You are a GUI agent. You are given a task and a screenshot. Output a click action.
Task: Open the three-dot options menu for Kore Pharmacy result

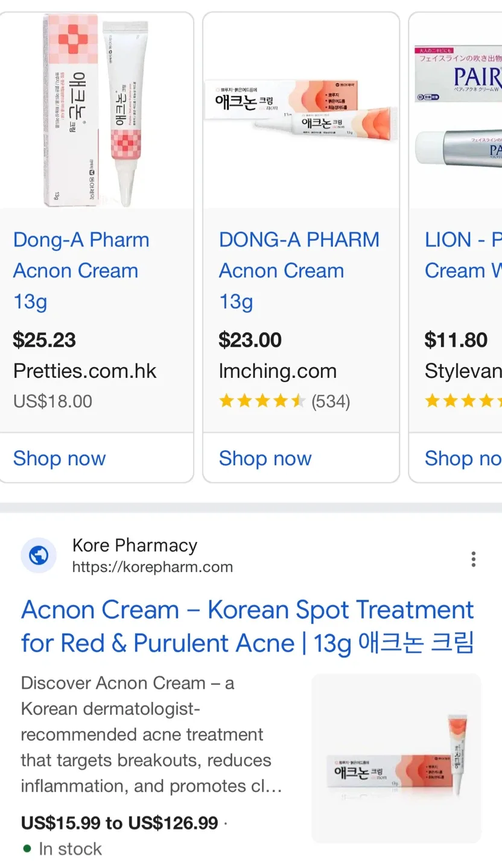pyautogui.click(x=474, y=559)
